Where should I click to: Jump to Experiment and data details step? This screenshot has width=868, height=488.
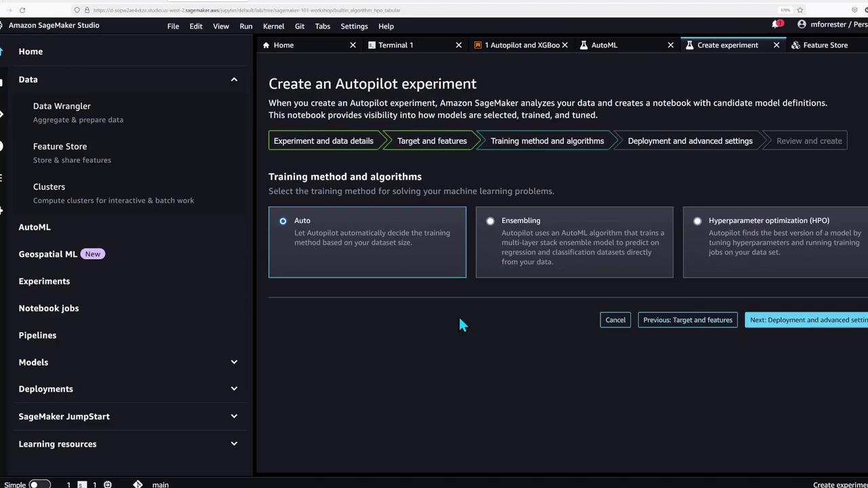click(323, 141)
